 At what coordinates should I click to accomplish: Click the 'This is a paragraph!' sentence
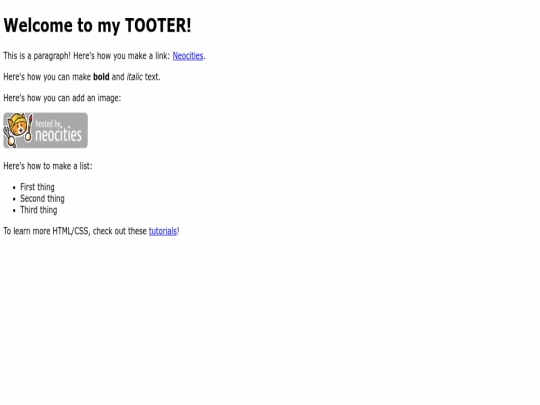[x=37, y=56]
